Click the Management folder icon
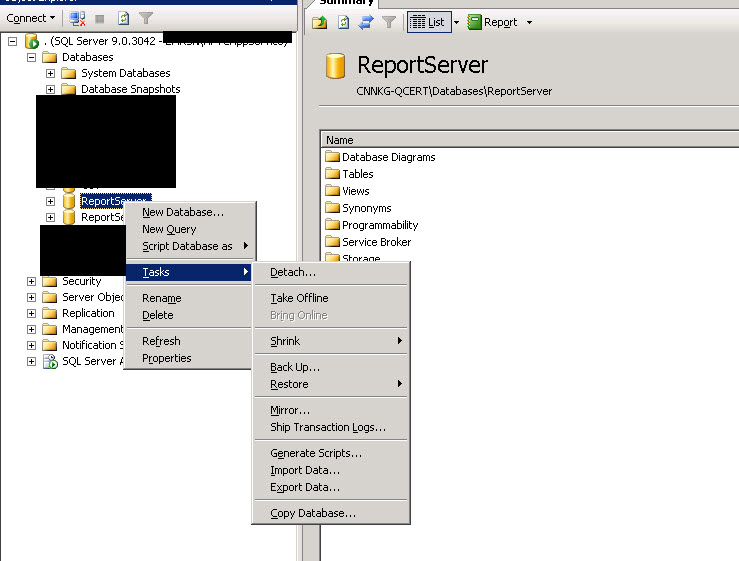Screen dimensions: 739x561 pos(49,330)
